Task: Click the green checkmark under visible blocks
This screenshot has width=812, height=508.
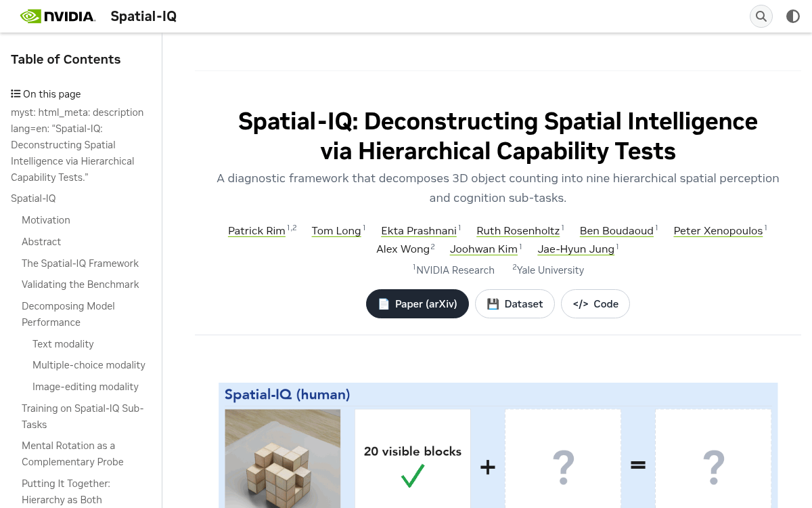Action: (x=413, y=475)
